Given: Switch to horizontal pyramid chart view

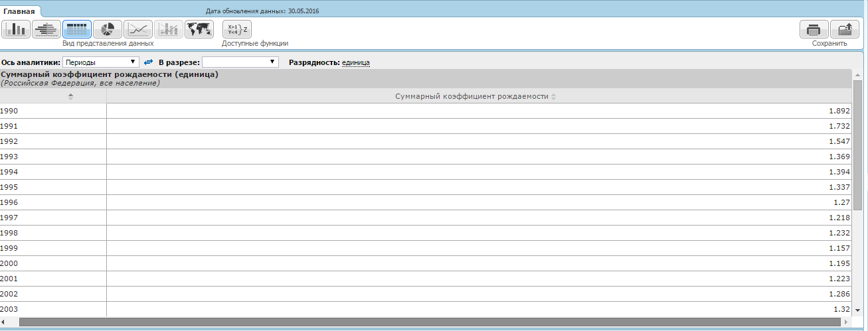Looking at the screenshot, I should coord(46,29).
